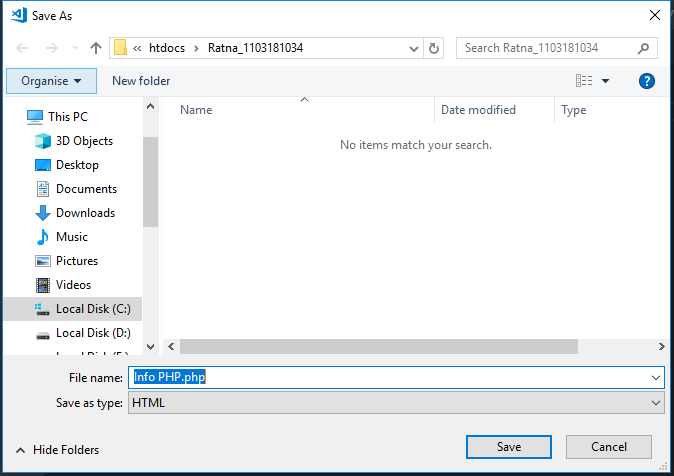The height and width of the screenshot is (476, 674).
Task: Select This PC in navigation pane
Action: [67, 117]
